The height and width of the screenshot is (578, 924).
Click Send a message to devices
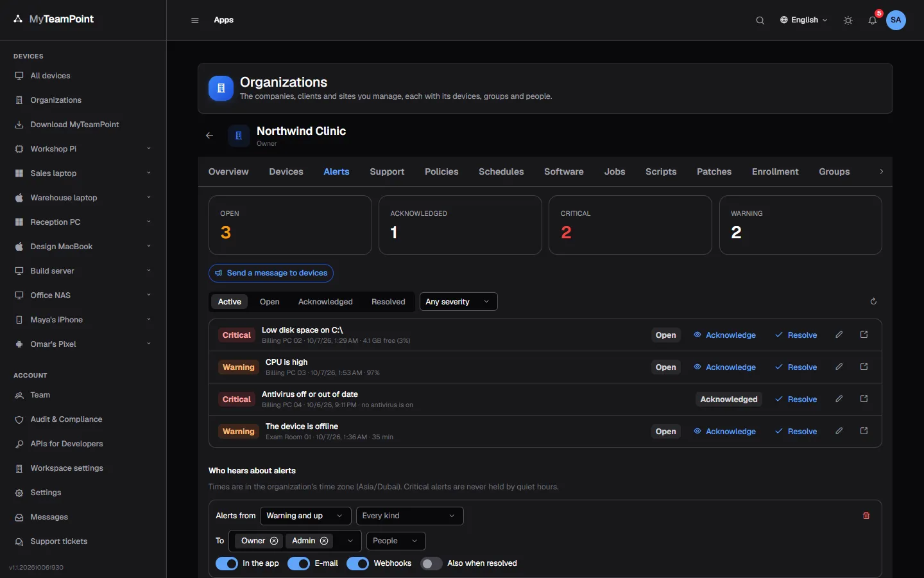[271, 273]
